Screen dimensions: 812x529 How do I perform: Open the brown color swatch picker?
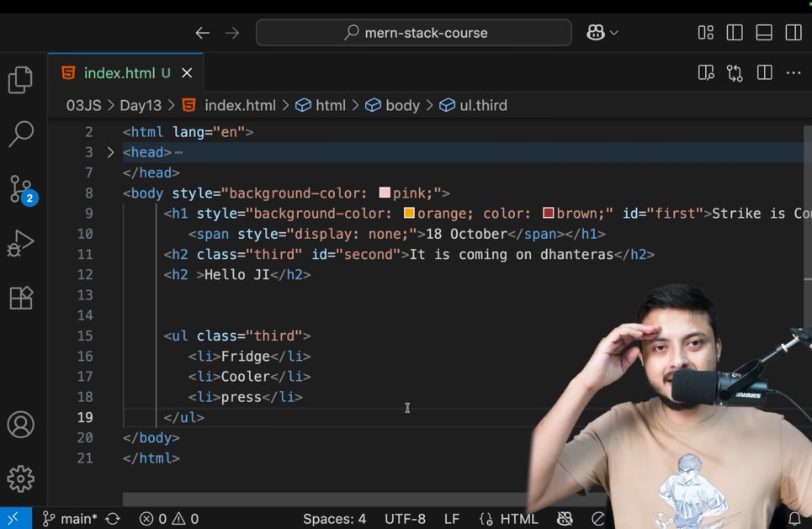(x=548, y=213)
